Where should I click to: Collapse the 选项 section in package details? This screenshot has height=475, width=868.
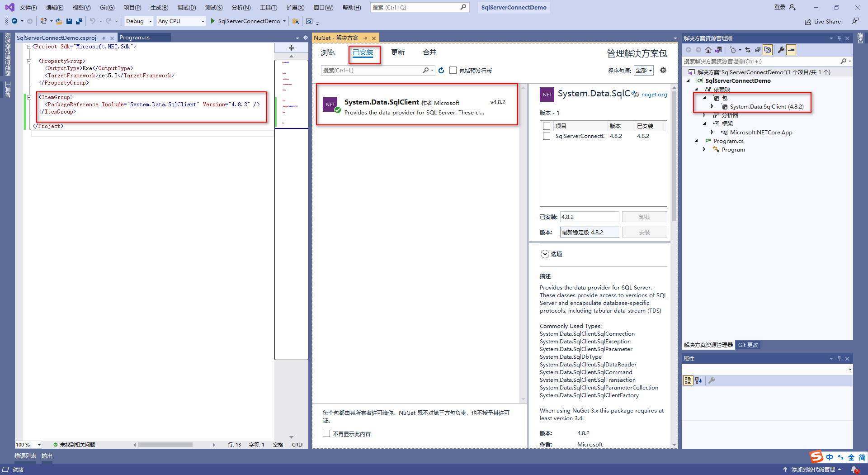(545, 254)
